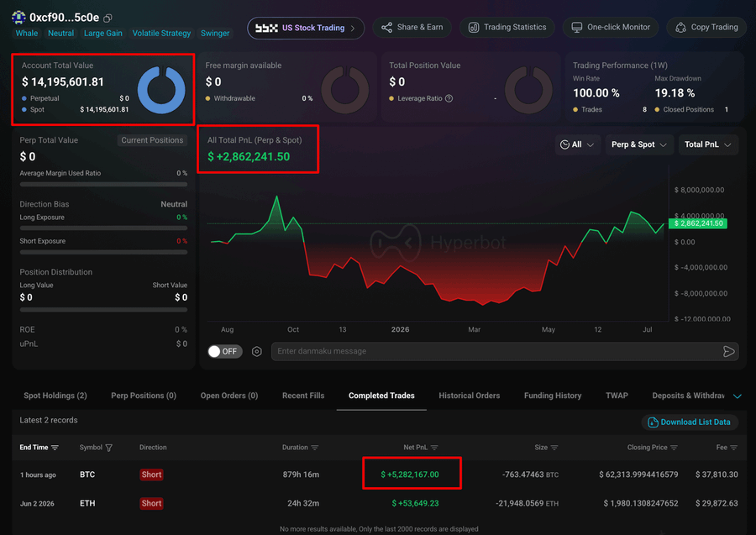Click the Neutral tag
Image resolution: width=756 pixels, height=535 pixels.
(x=60, y=34)
